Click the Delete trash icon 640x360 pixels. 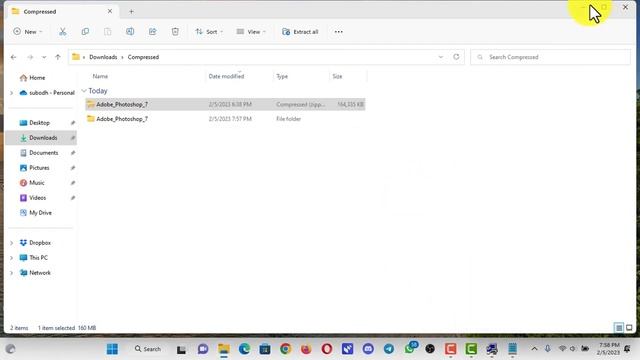click(x=175, y=31)
